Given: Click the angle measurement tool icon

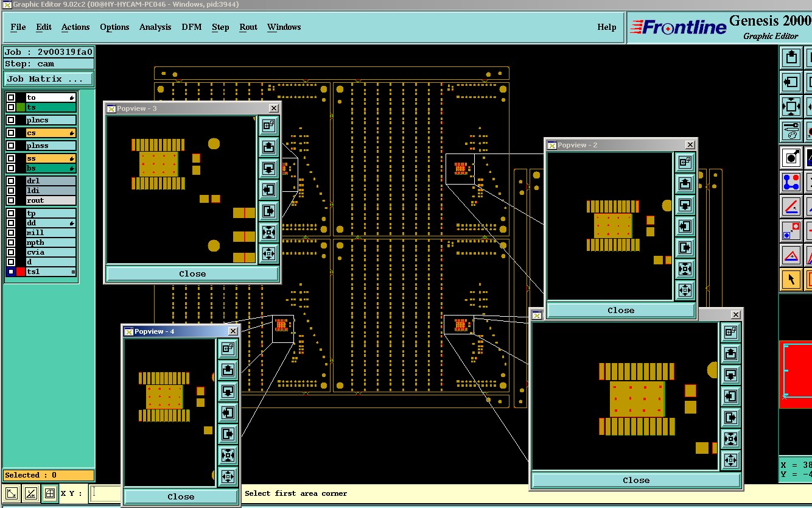Looking at the screenshot, I should tap(791, 206).
